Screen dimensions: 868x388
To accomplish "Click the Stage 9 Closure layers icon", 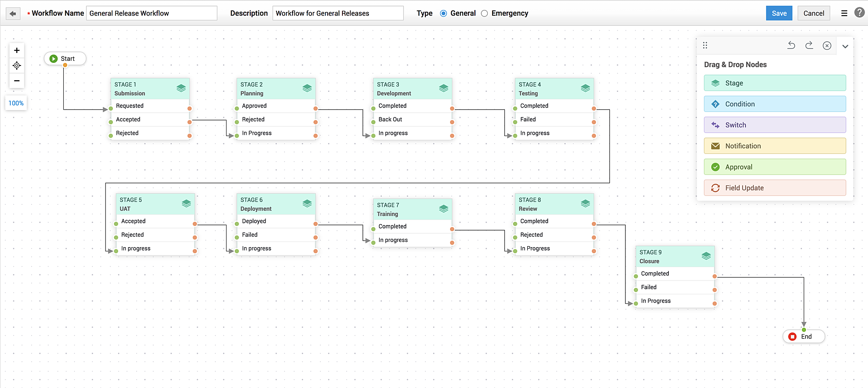I will click(706, 256).
